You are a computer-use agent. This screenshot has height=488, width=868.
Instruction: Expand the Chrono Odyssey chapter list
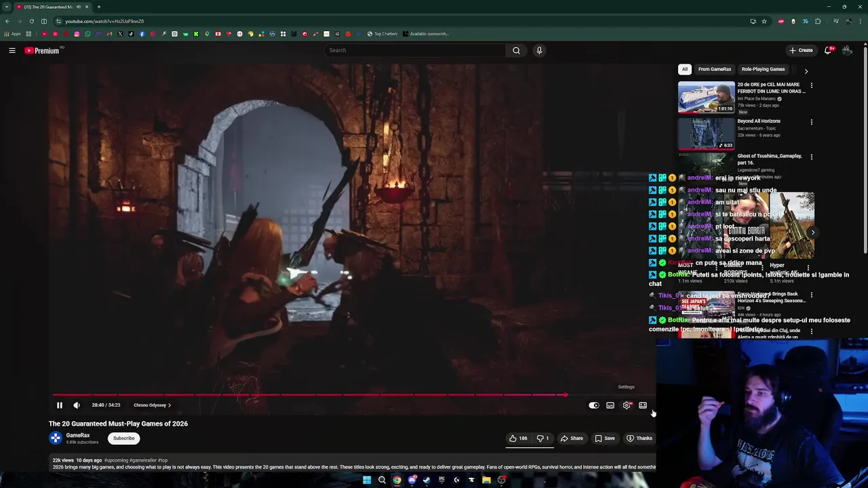(152, 405)
